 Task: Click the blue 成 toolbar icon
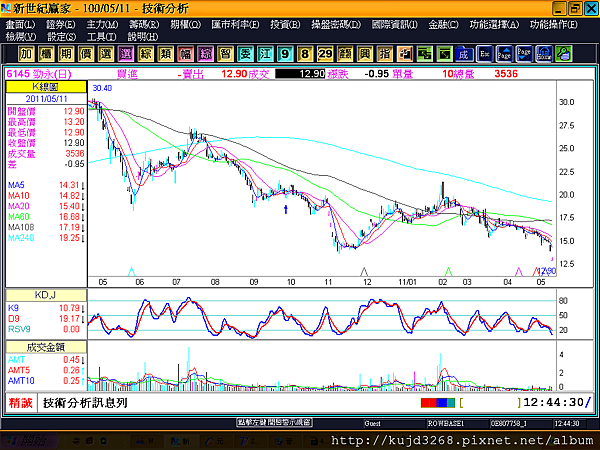[x=464, y=54]
